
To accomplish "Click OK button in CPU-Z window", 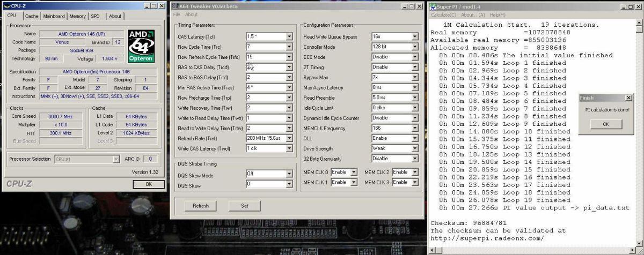I will coord(149,184).
